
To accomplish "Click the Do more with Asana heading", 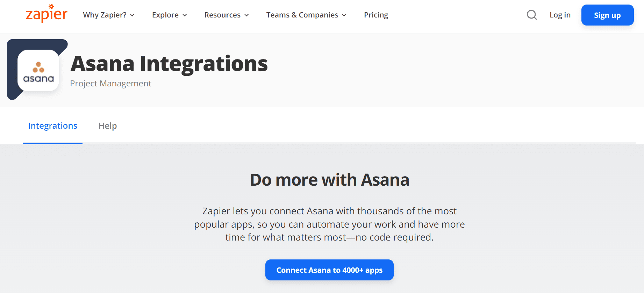I will coord(330,180).
